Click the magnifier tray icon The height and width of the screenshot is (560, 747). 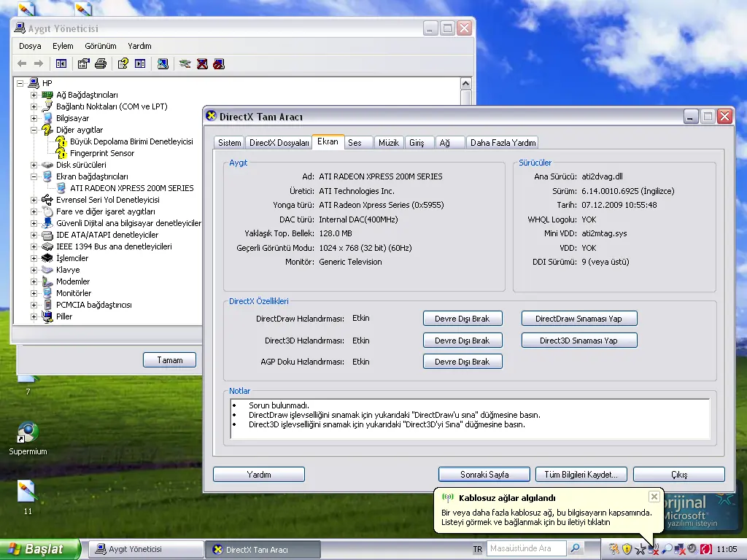pyautogui.click(x=667, y=549)
